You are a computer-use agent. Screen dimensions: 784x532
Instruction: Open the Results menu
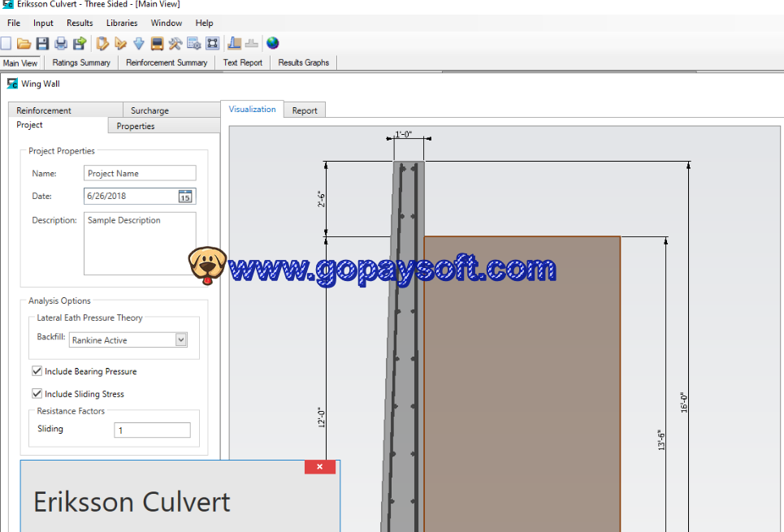coord(80,23)
